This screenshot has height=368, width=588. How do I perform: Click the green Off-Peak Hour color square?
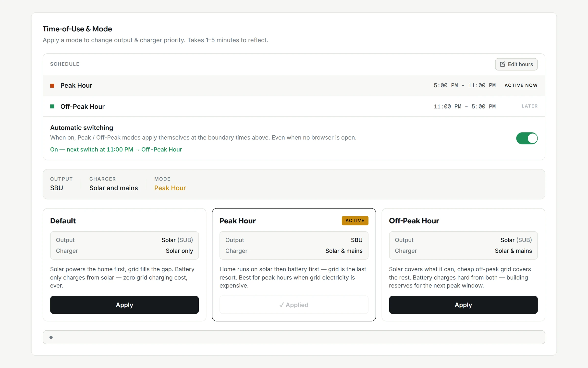52,106
